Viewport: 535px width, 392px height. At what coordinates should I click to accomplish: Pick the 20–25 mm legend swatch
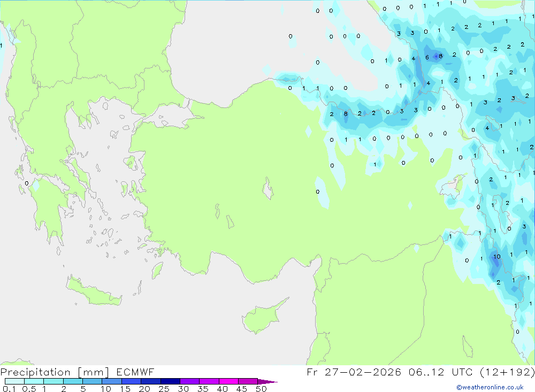(x=151, y=381)
